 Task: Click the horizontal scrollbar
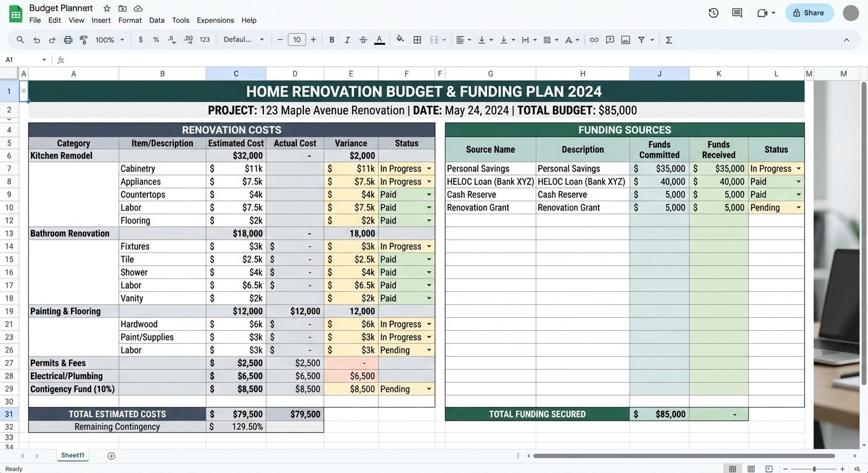point(684,456)
